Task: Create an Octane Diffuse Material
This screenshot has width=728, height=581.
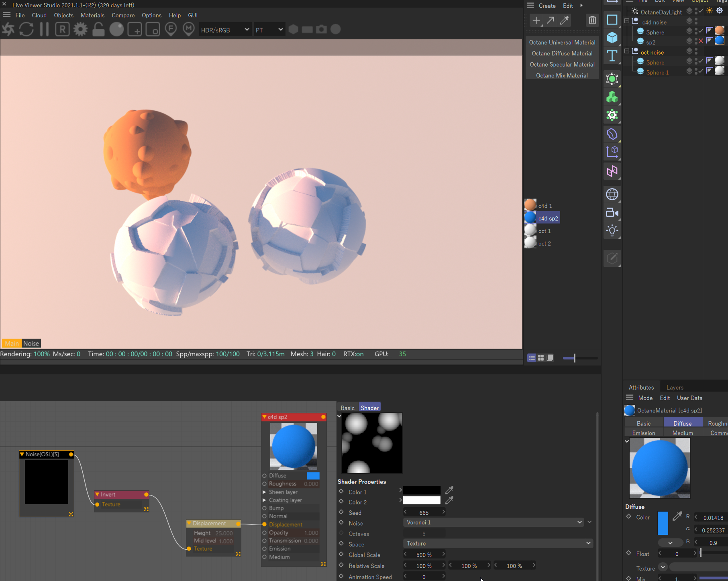Action: (x=562, y=53)
